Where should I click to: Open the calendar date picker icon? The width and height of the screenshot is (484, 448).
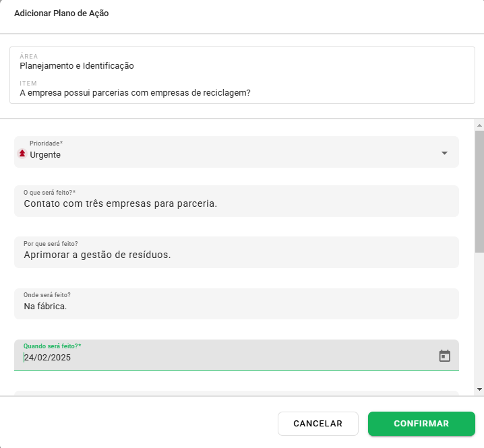coord(444,356)
